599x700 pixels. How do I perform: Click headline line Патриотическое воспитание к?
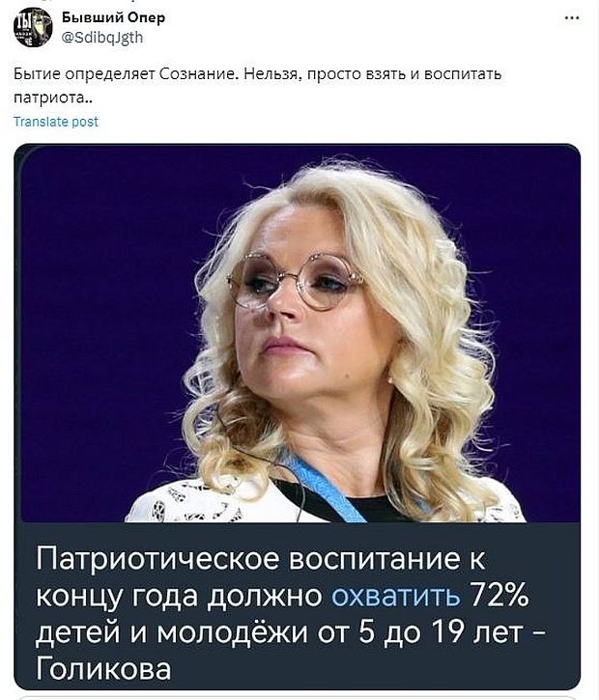point(261,558)
